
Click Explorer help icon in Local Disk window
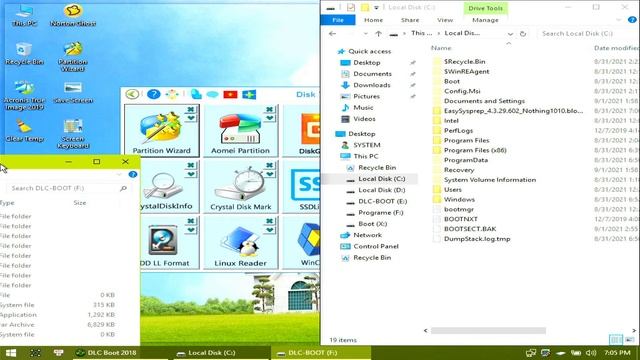tap(632, 20)
